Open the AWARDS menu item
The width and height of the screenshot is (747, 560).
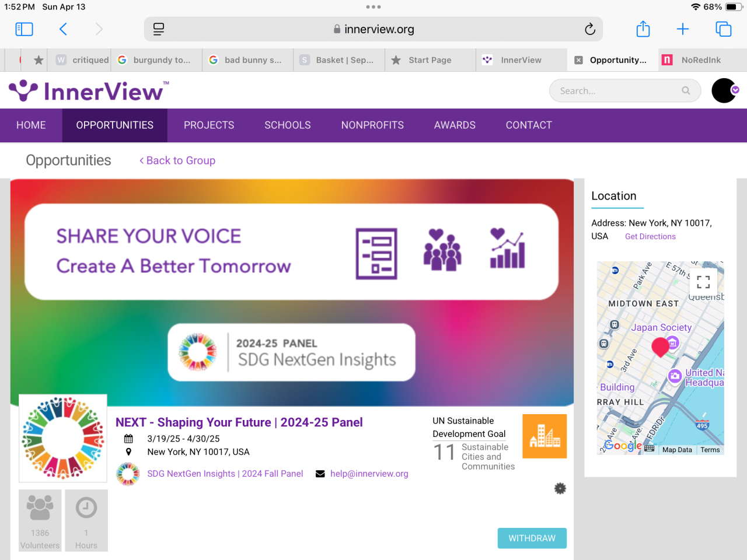[455, 125]
